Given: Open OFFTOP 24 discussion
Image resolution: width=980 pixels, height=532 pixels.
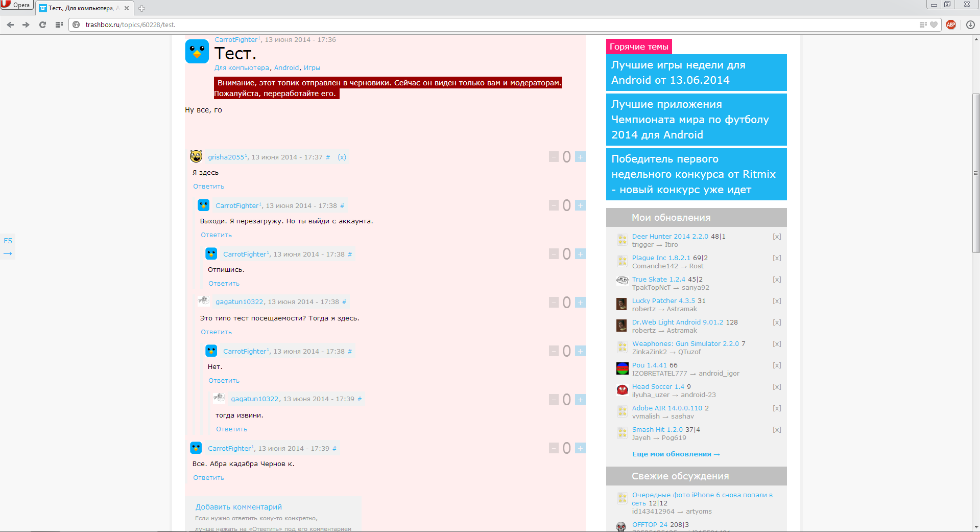Looking at the screenshot, I should [x=650, y=524].
